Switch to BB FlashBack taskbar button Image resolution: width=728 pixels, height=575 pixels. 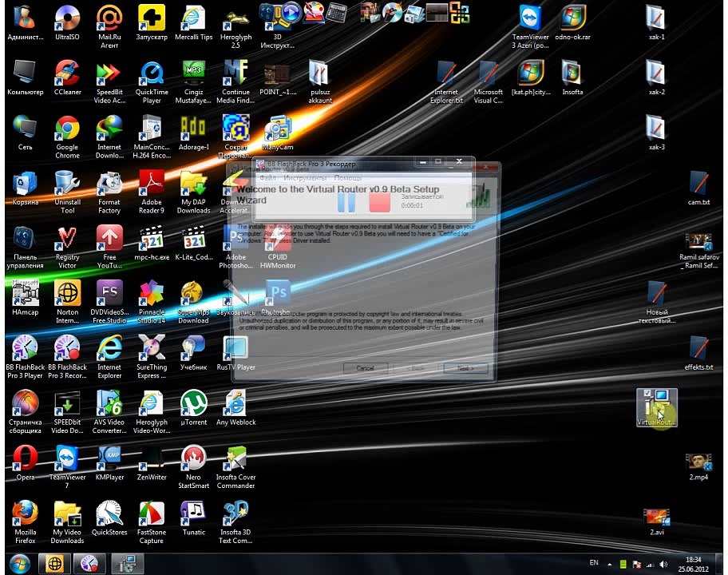pyautogui.click(x=90, y=564)
